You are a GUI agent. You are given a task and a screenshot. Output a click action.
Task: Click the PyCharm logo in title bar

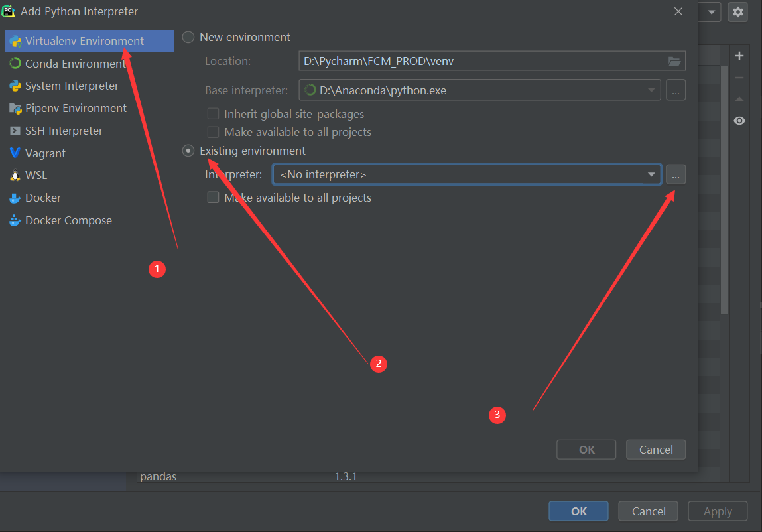click(8, 11)
